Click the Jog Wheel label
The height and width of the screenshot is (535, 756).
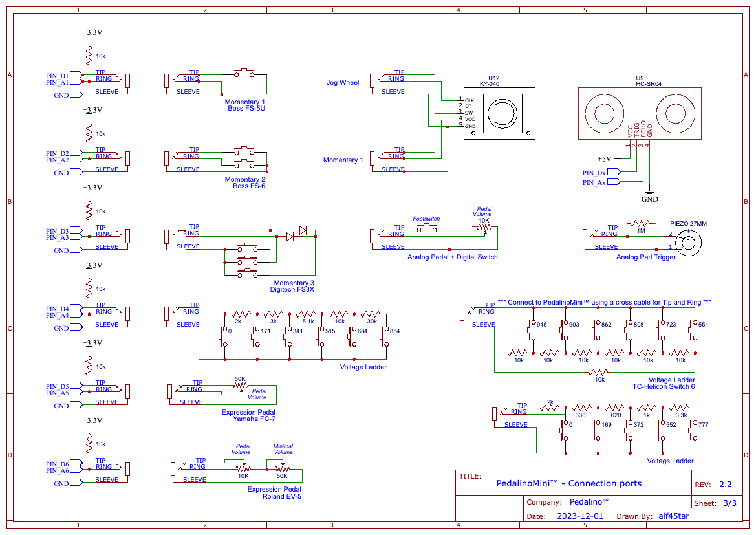pyautogui.click(x=343, y=83)
